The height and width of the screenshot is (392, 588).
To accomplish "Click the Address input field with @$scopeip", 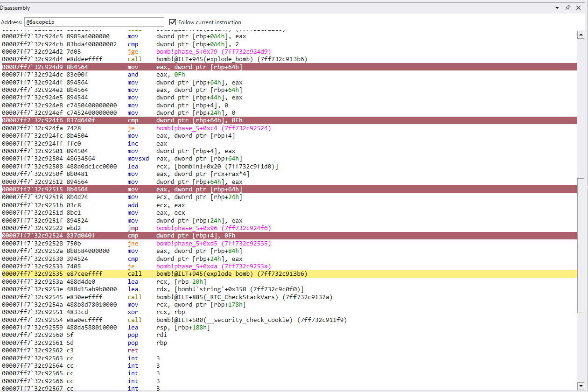I will pos(94,22).
